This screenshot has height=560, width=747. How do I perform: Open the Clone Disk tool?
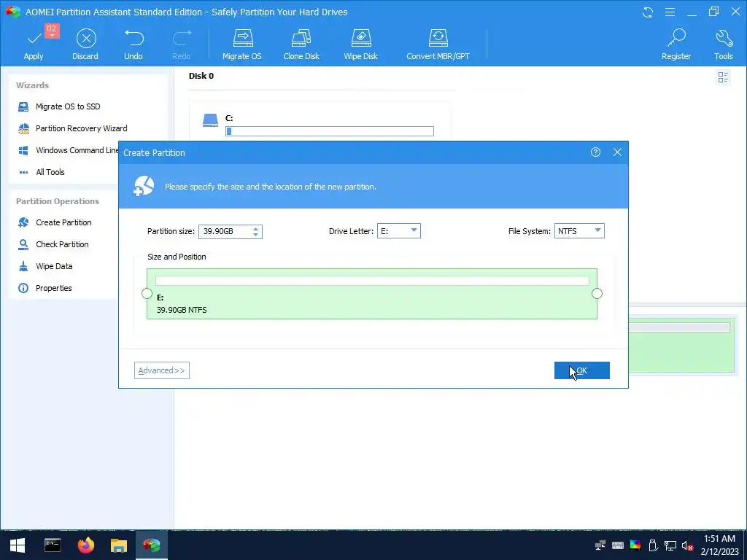301,44
